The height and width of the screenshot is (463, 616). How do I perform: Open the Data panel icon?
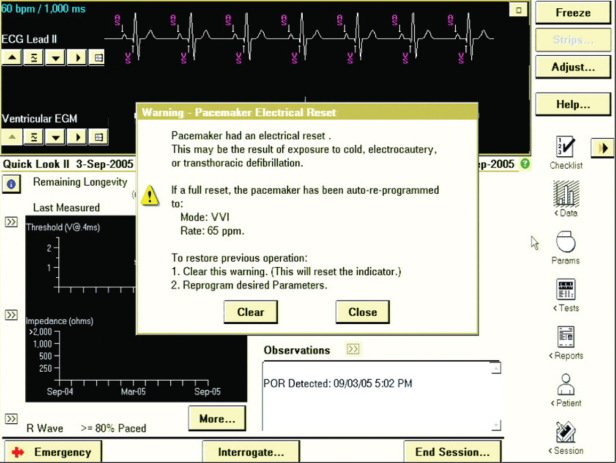pos(565,195)
